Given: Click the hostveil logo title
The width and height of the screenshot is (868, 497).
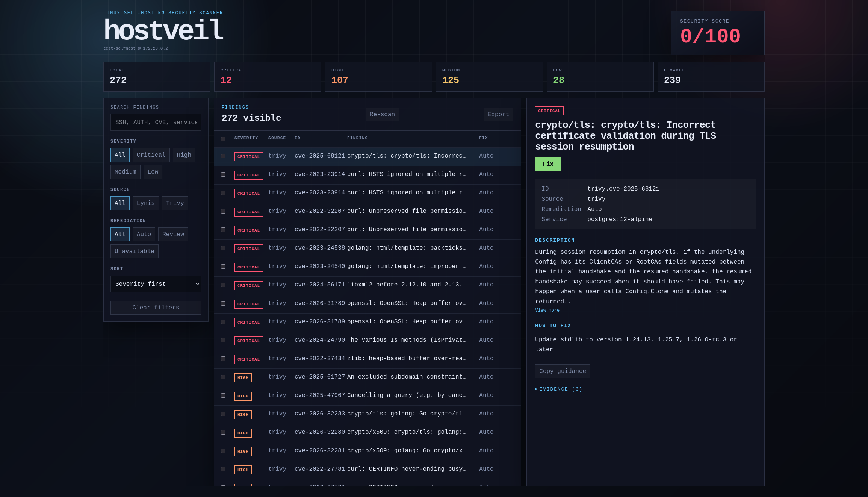Looking at the screenshot, I should click(x=163, y=30).
